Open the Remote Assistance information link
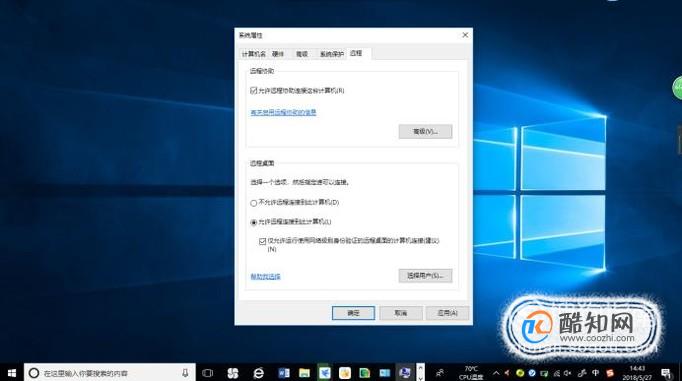Screen dimensions: 682x381 tap(283, 112)
